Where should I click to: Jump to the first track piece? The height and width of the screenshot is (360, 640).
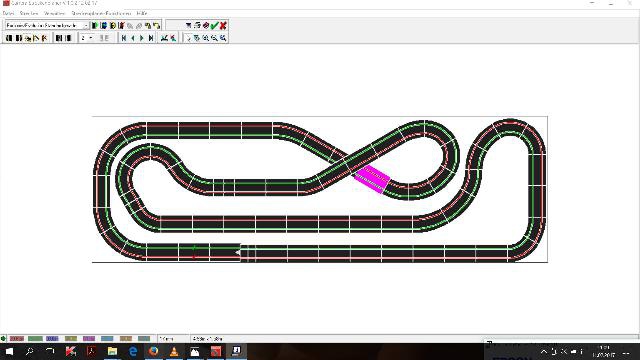click(x=124, y=38)
